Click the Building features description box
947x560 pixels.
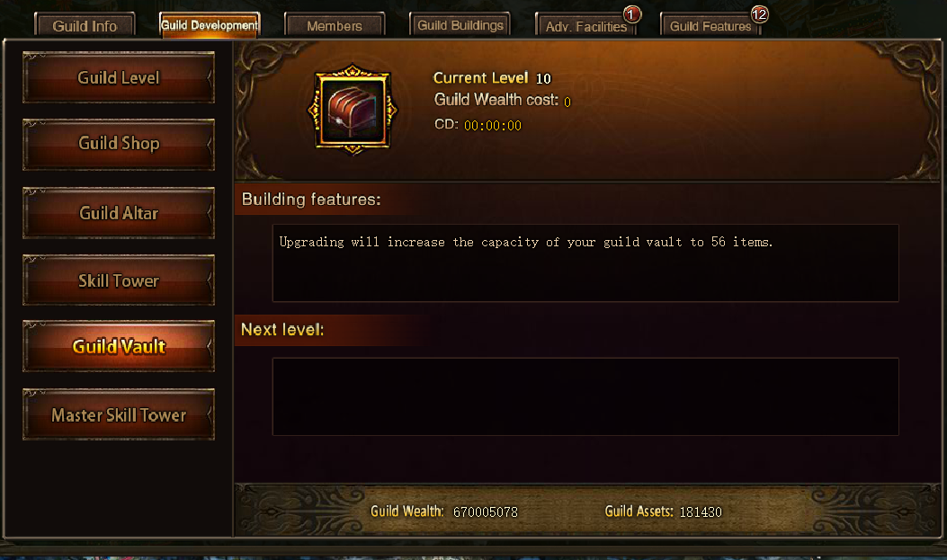(585, 262)
